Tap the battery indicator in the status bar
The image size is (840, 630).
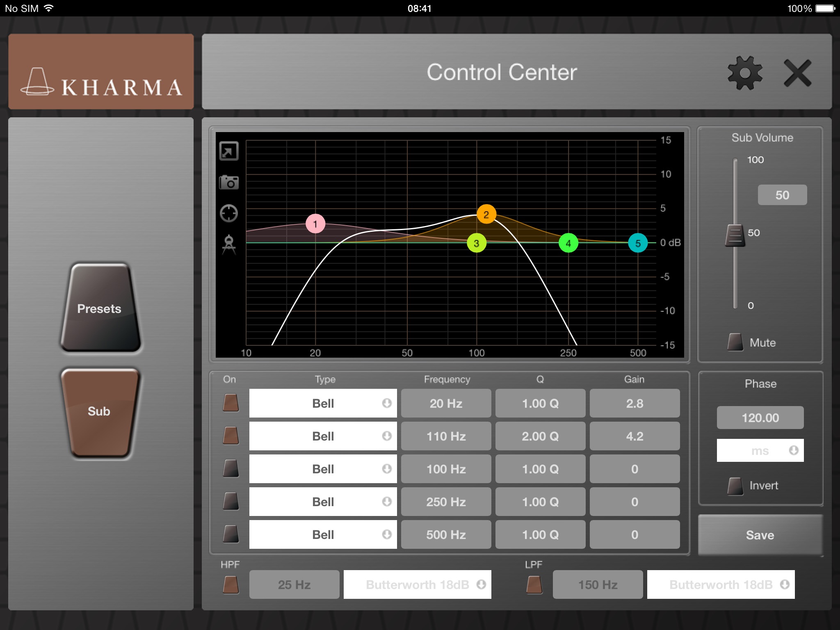[x=825, y=8]
